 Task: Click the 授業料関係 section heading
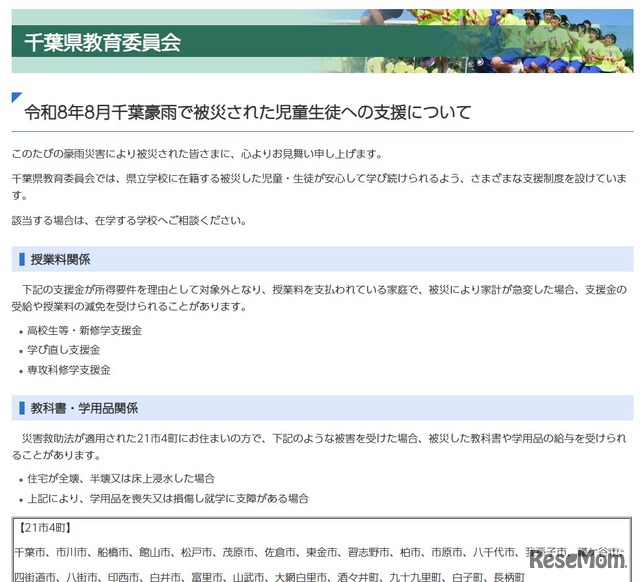click(60, 259)
